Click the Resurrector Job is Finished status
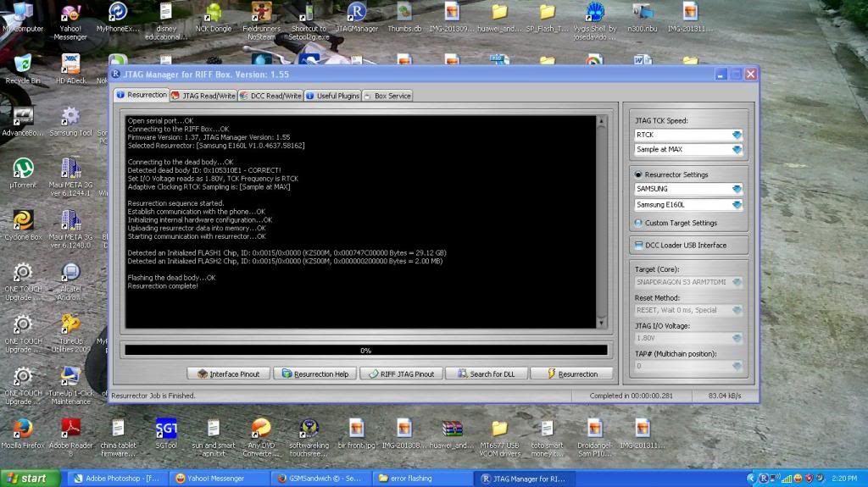868x487 pixels. (153, 396)
